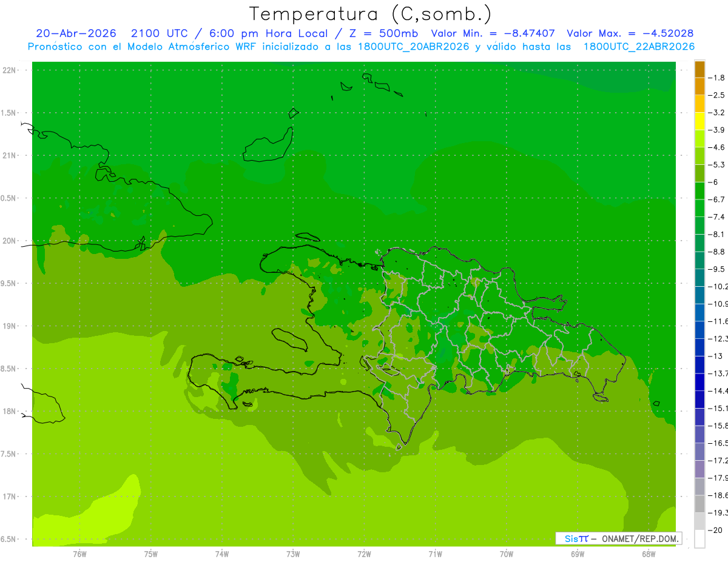Click the 68W longitude axis label
The image size is (728, 562).
click(649, 554)
